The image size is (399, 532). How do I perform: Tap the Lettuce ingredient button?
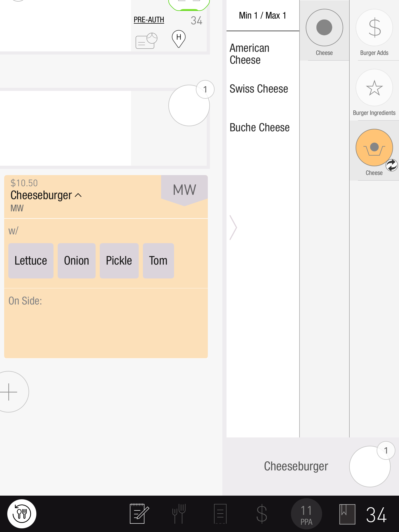pyautogui.click(x=31, y=261)
